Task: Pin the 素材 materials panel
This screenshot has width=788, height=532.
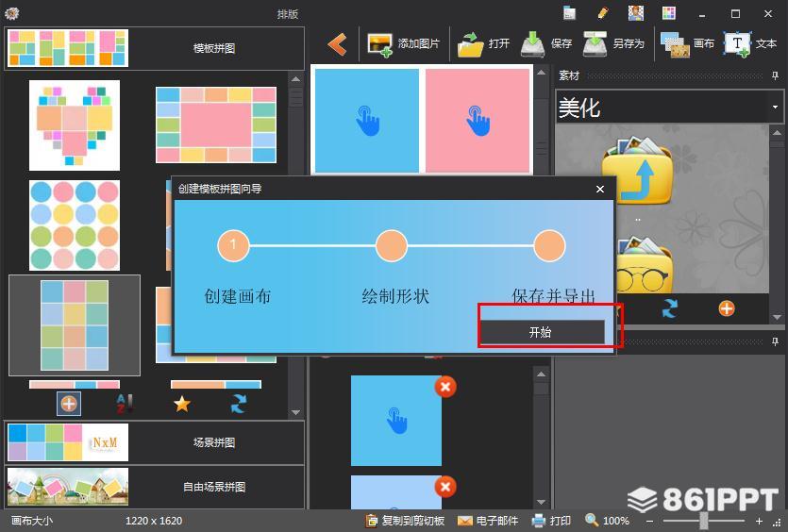Action: coord(776,75)
